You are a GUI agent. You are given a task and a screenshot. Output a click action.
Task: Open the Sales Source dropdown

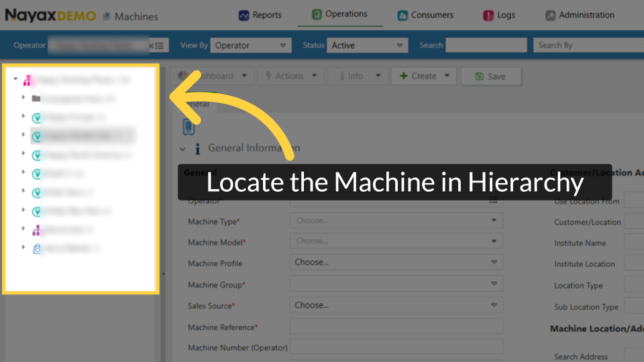pyautogui.click(x=396, y=305)
